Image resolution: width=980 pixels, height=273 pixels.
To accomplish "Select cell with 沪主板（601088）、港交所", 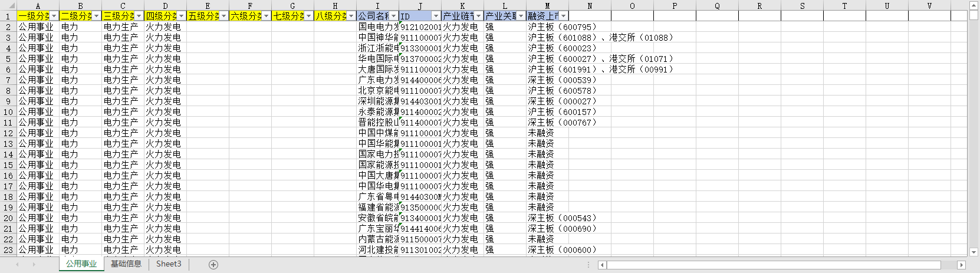I will (x=547, y=37).
